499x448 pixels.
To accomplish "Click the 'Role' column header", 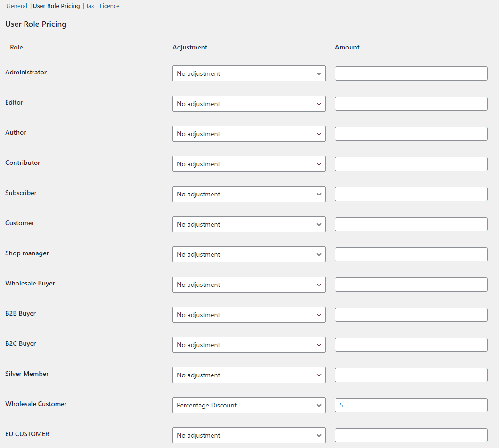I will point(16,47).
